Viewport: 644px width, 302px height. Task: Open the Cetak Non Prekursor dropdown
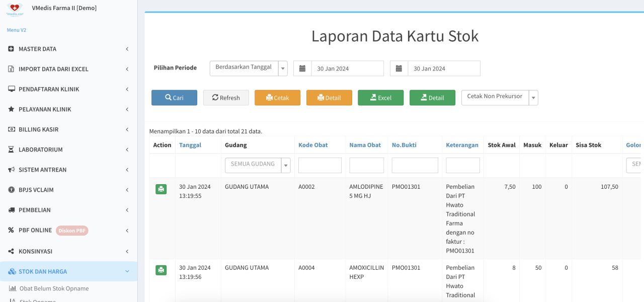coord(500,98)
